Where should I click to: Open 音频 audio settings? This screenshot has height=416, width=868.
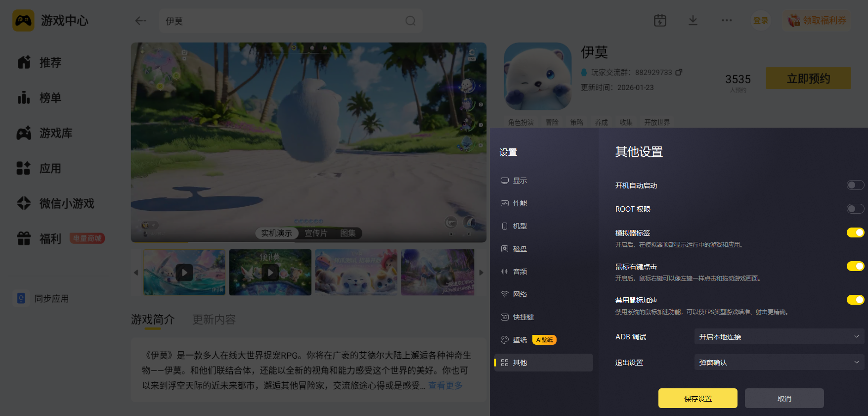[x=544, y=272]
